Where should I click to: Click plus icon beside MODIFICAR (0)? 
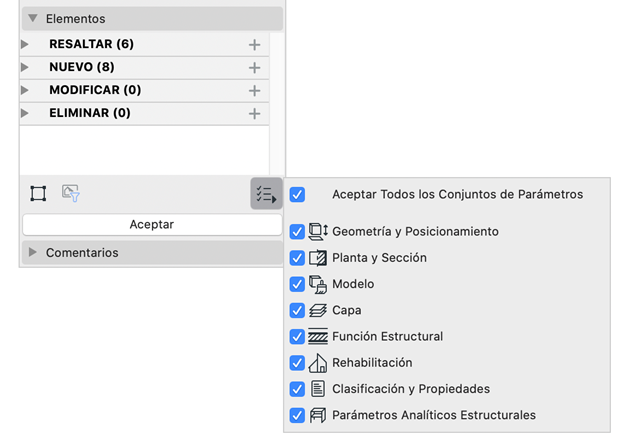tap(254, 91)
